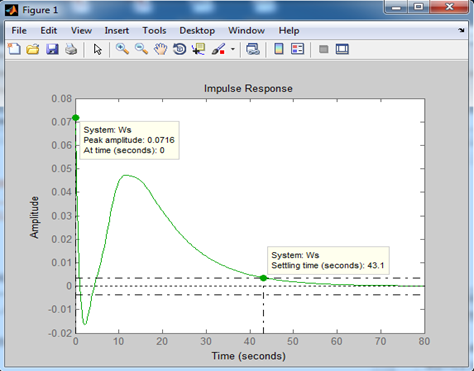Print the figure using the printer icon
474x371 pixels.
(x=71, y=49)
